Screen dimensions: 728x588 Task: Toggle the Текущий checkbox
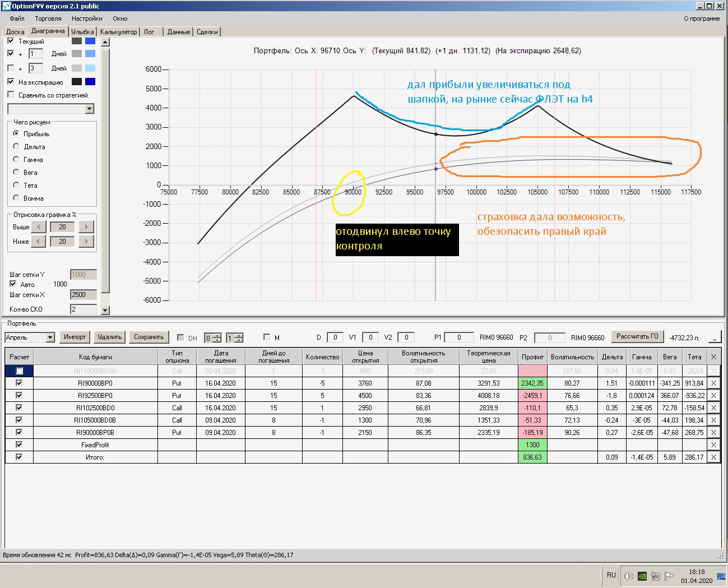pyautogui.click(x=11, y=41)
